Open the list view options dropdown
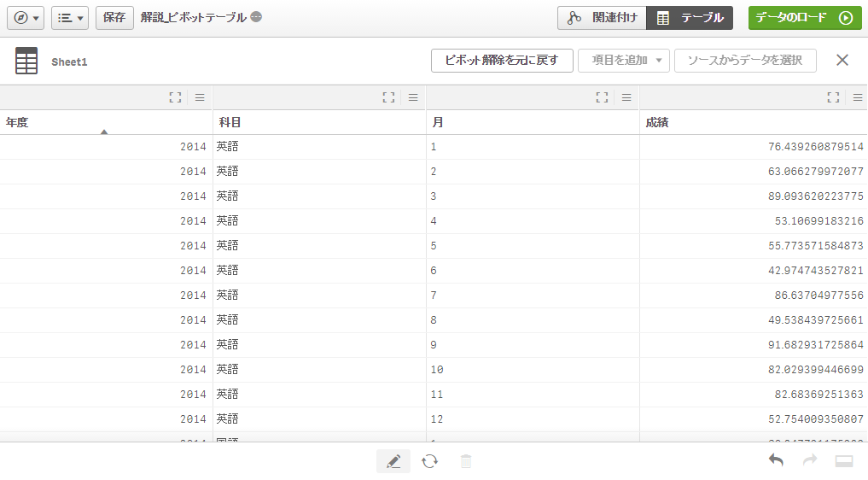The image size is (868, 480). tap(70, 17)
